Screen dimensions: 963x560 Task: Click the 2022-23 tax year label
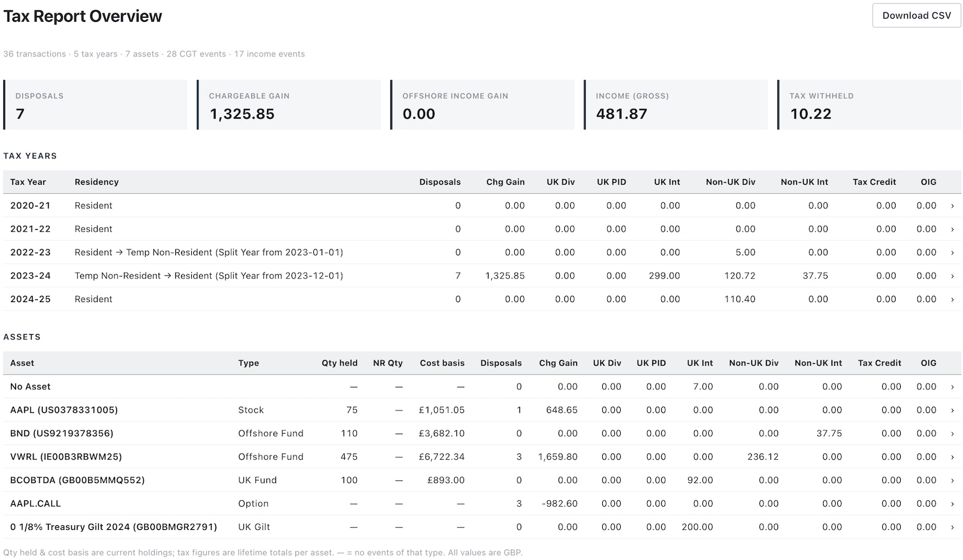[30, 252]
